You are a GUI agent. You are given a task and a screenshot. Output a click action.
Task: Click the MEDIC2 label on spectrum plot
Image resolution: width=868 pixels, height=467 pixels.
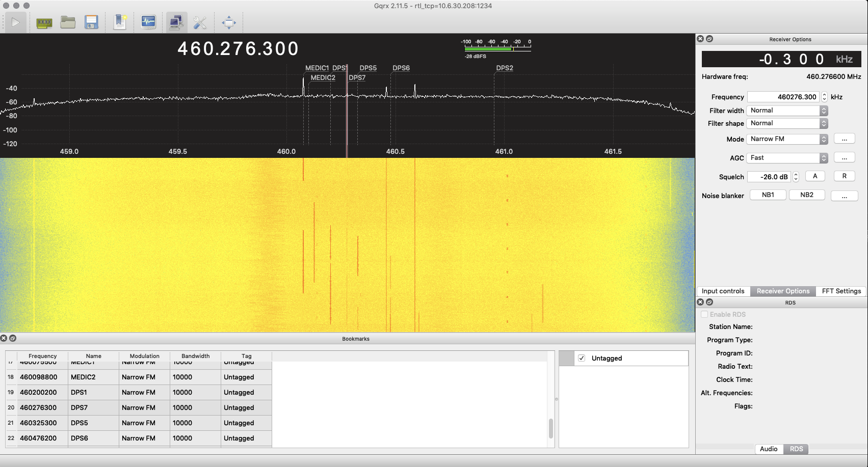click(x=323, y=78)
